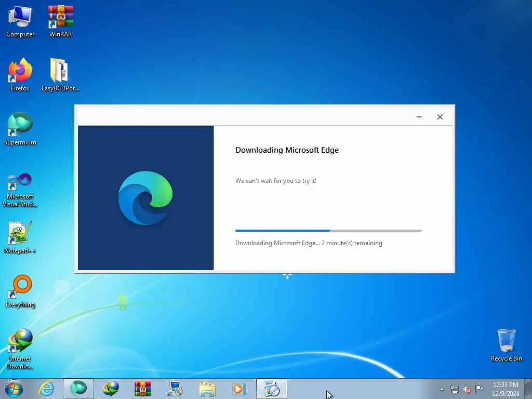The image size is (532, 399).
Task: Select the Everything search shortcut
Action: [20, 291]
